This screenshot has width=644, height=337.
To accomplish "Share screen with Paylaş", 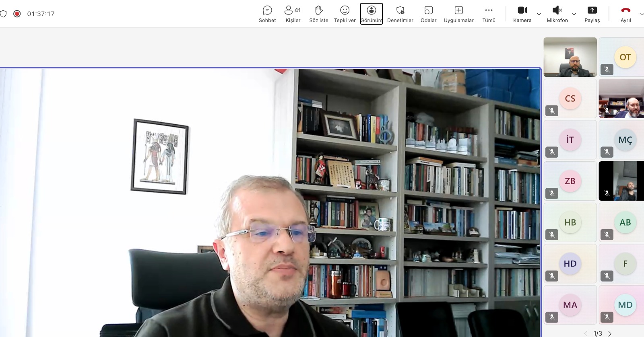I will click(x=592, y=14).
